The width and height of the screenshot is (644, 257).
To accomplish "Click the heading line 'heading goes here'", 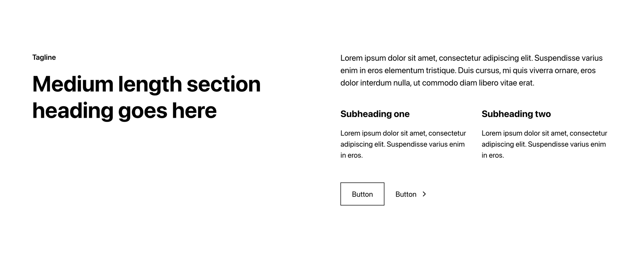I will click(x=124, y=111).
